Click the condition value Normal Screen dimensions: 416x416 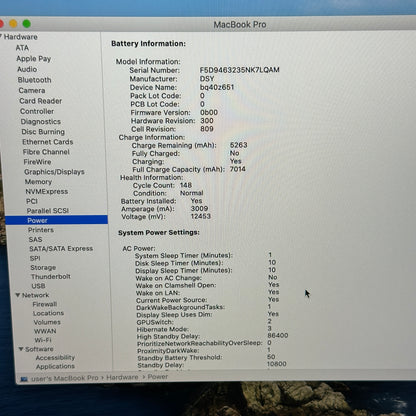point(191,193)
